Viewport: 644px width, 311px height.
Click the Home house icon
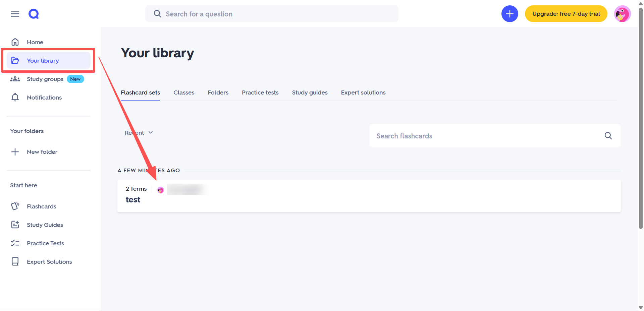coord(15,42)
